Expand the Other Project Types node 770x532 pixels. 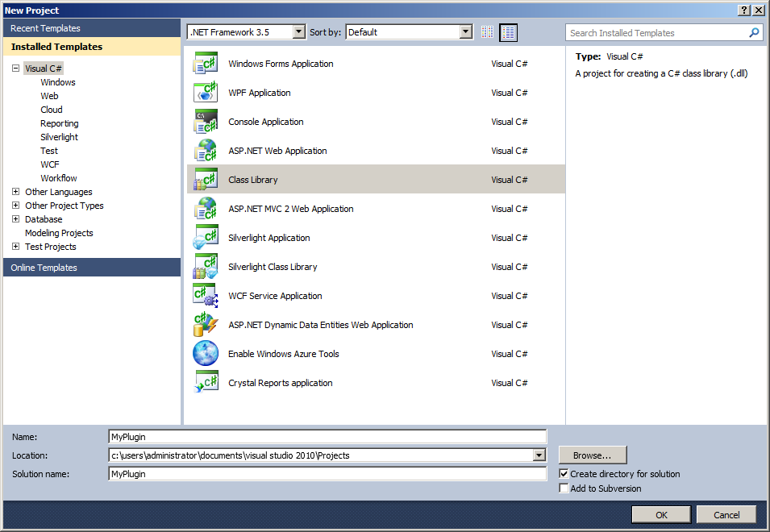(15, 206)
